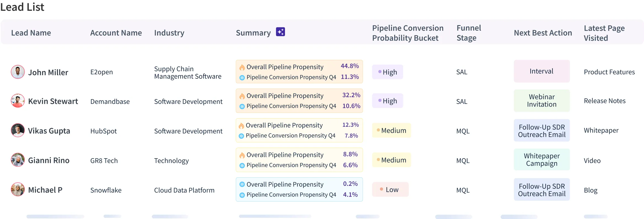Open the Michael P lead name

point(45,190)
